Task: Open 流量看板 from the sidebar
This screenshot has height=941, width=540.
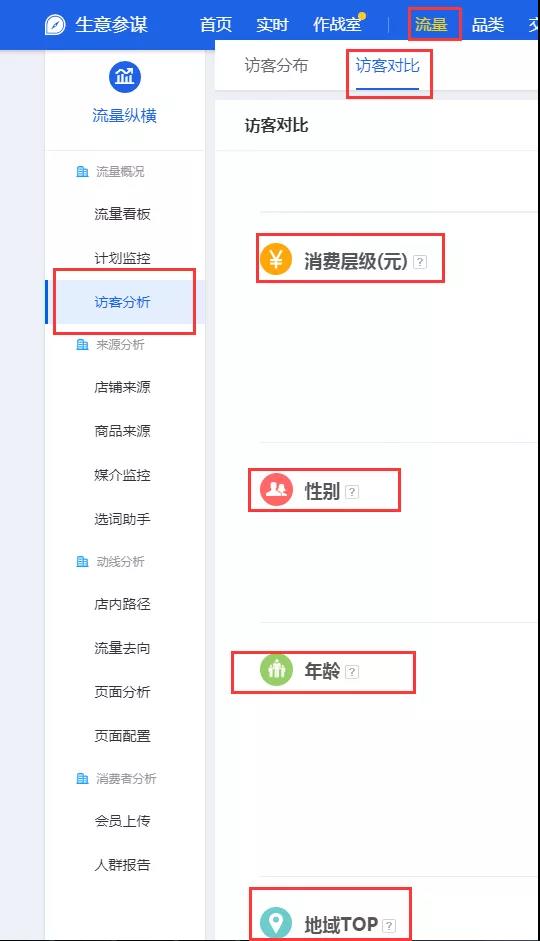Action: coord(122,214)
